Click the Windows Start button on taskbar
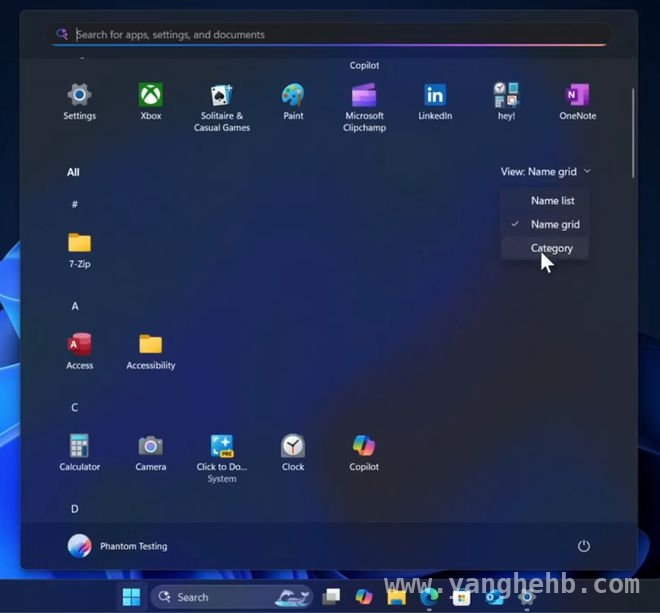 (x=131, y=597)
